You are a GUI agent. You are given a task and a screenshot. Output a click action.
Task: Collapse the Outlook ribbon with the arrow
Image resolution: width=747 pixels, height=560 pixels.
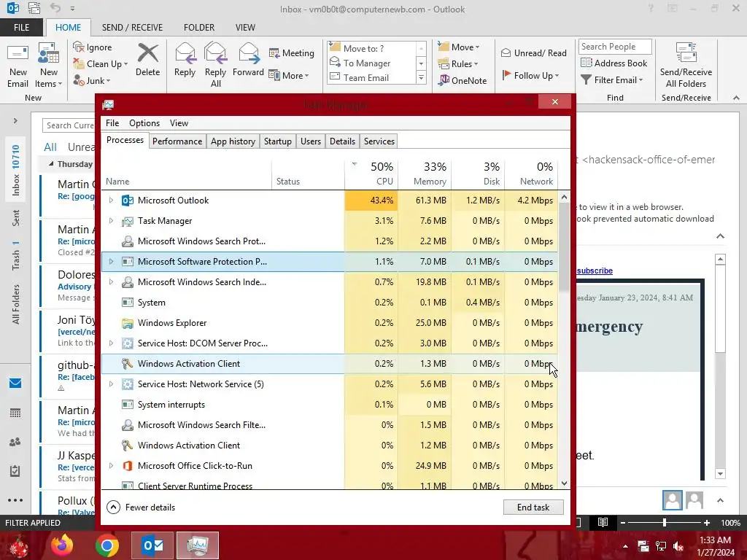(x=736, y=98)
